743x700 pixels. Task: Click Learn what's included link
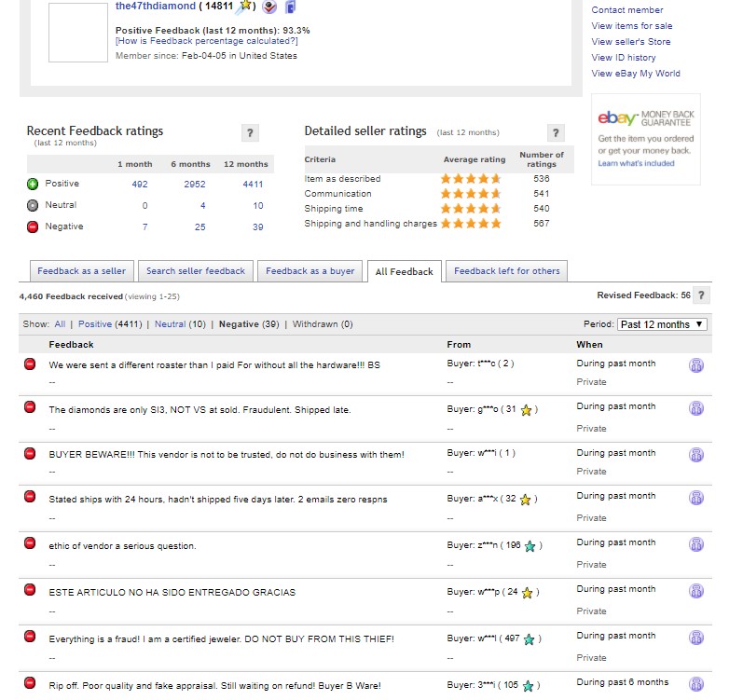tap(636, 163)
